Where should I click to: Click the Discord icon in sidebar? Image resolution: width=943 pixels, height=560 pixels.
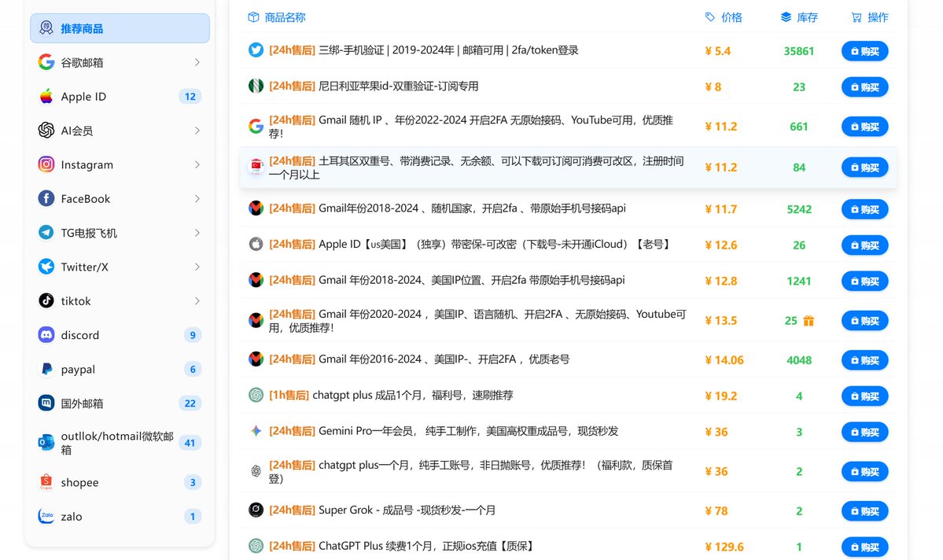(x=46, y=334)
